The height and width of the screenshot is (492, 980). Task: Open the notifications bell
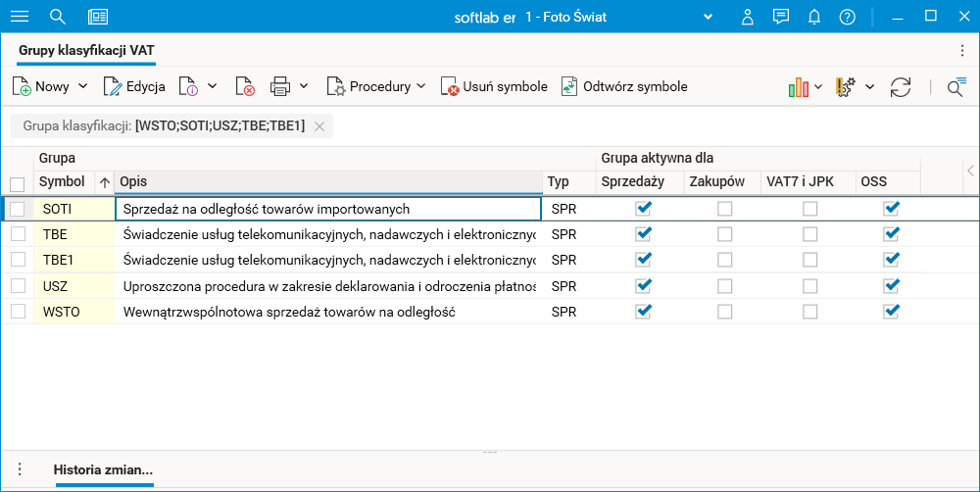pyautogui.click(x=814, y=17)
